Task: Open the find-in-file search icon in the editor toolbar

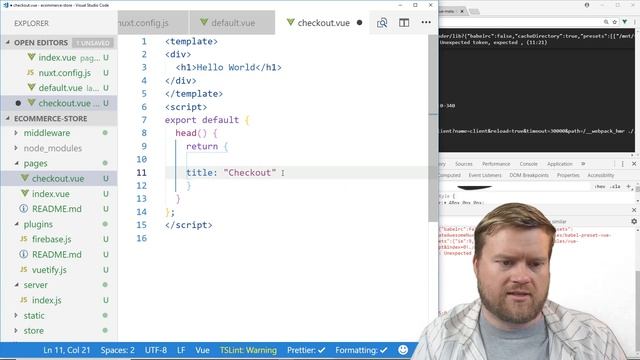Action: pos(382,23)
